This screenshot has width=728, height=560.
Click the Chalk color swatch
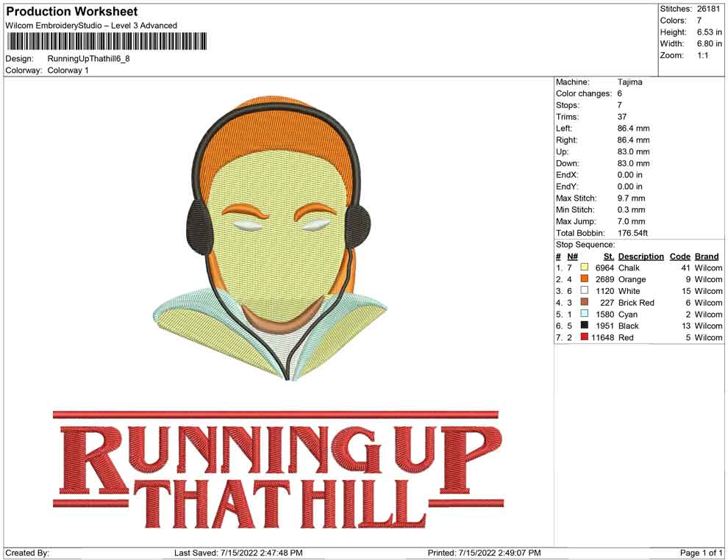click(x=585, y=268)
